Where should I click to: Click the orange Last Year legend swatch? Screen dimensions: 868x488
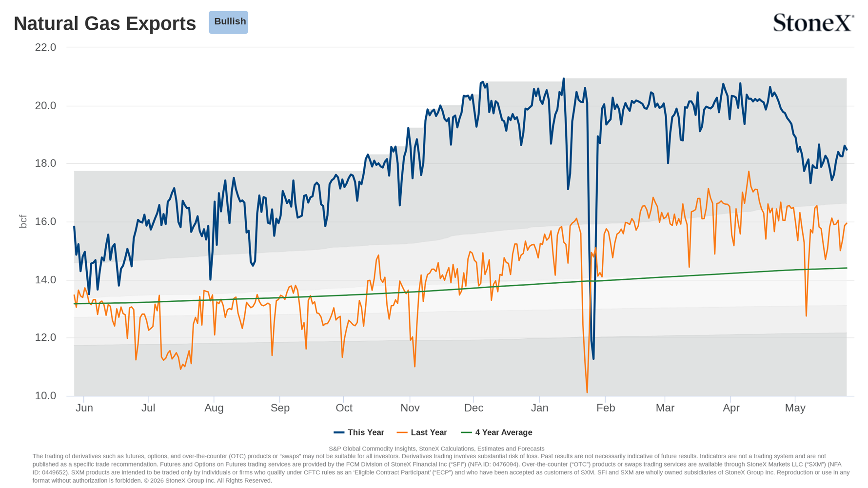tap(402, 432)
